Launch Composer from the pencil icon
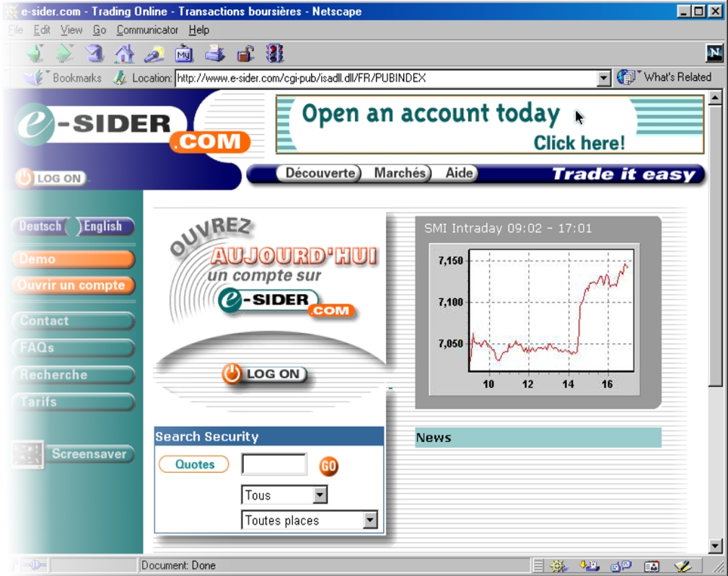The width and height of the screenshot is (728, 576). [683, 566]
